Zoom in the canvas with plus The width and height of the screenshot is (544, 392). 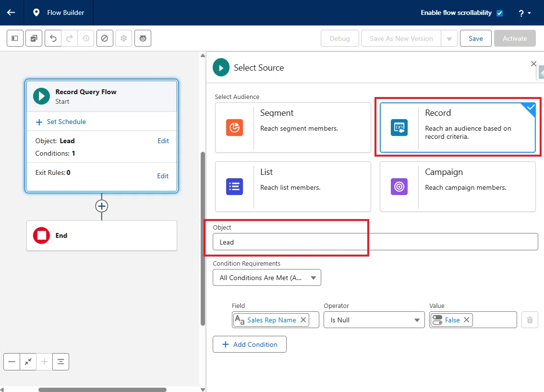44,362
